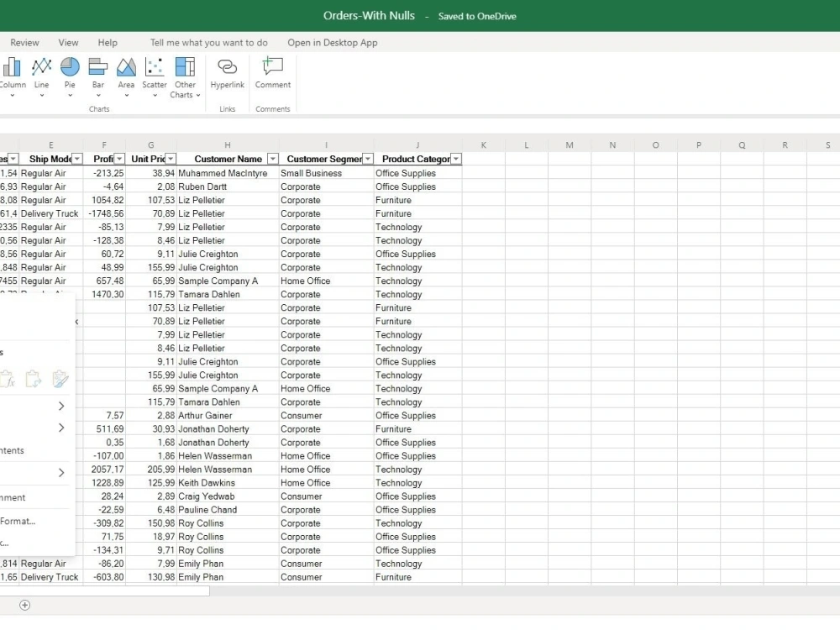Open the Customer Segment filter dropdown

tap(368, 159)
